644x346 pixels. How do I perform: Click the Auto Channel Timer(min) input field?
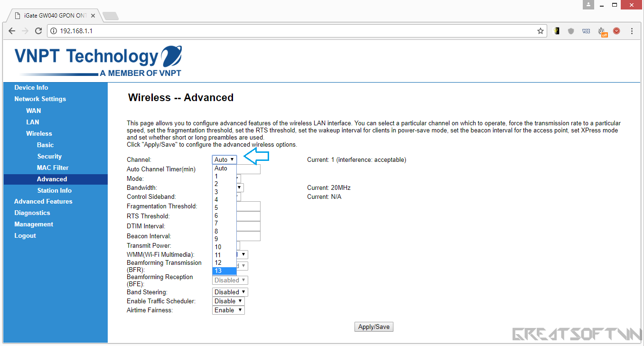[x=248, y=169]
